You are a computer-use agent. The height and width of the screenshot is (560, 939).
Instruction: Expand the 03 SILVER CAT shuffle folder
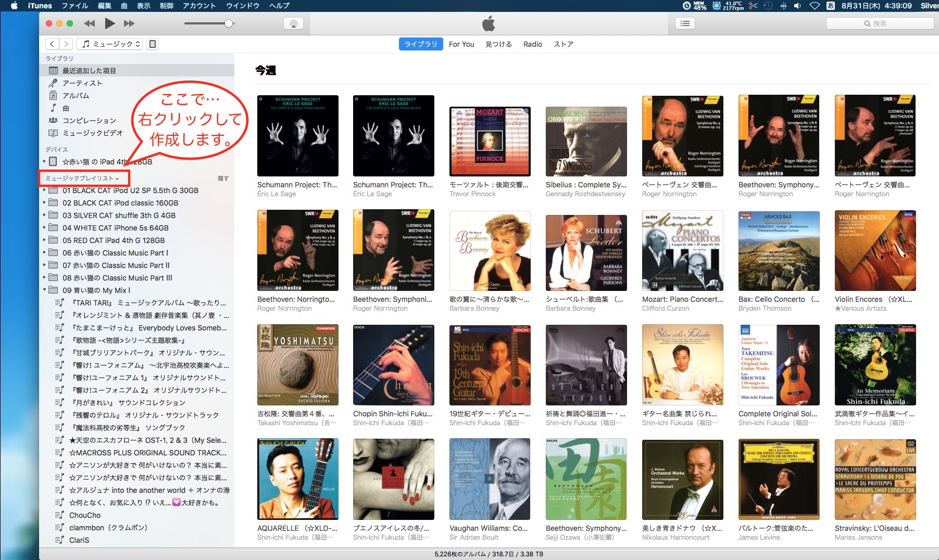[x=44, y=215]
